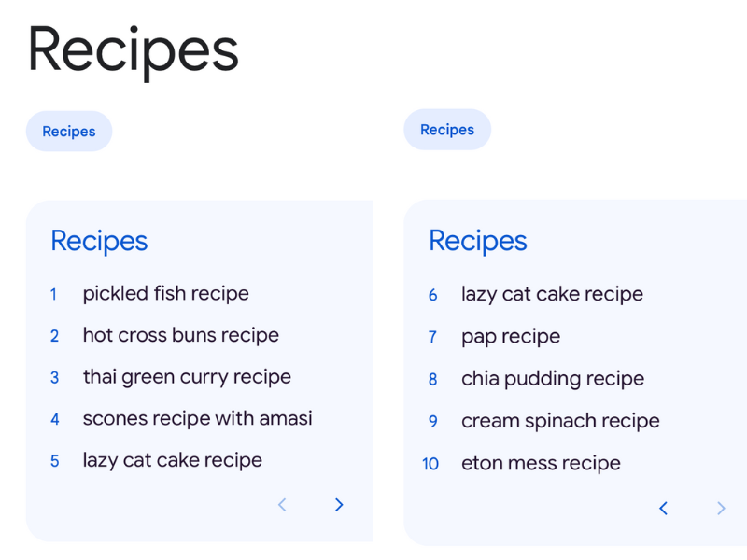Image resolution: width=747 pixels, height=560 pixels.
Task: Click Recipes title in card with eton mess
Action: pyautogui.click(x=478, y=241)
